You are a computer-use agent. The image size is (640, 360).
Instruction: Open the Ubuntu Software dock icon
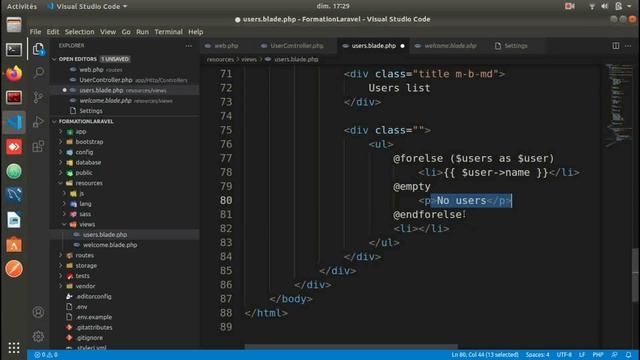[14, 244]
